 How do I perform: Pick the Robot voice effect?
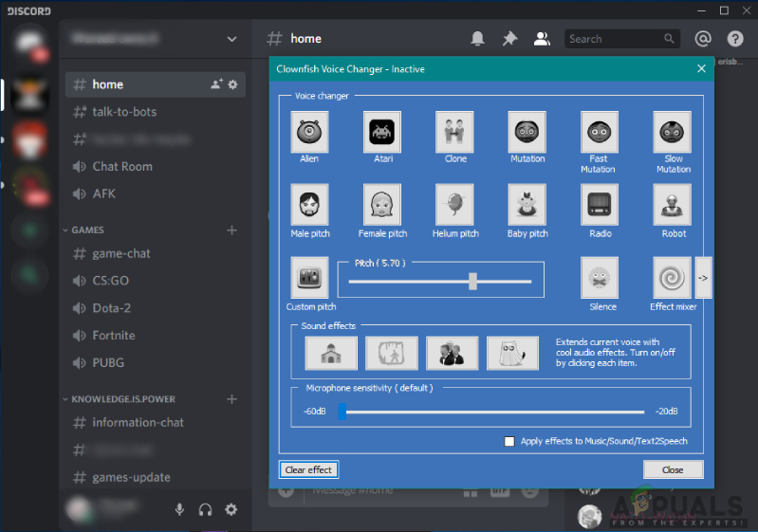coord(672,205)
